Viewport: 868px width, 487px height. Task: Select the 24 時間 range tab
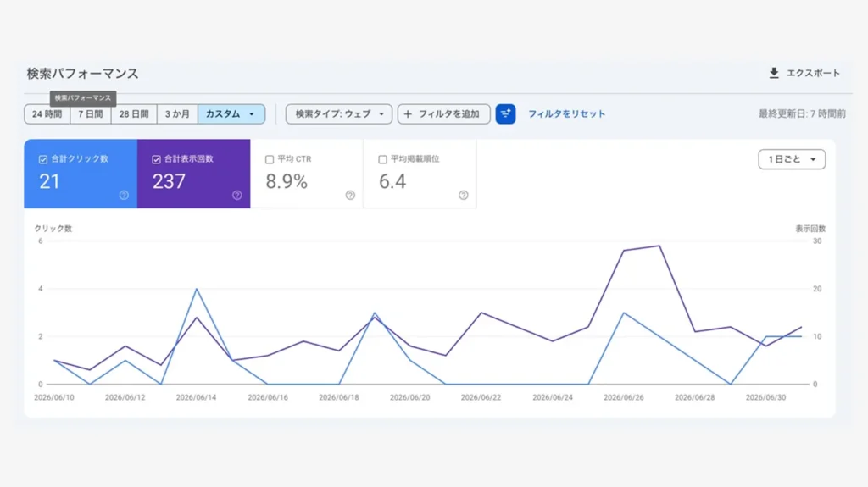tap(47, 114)
